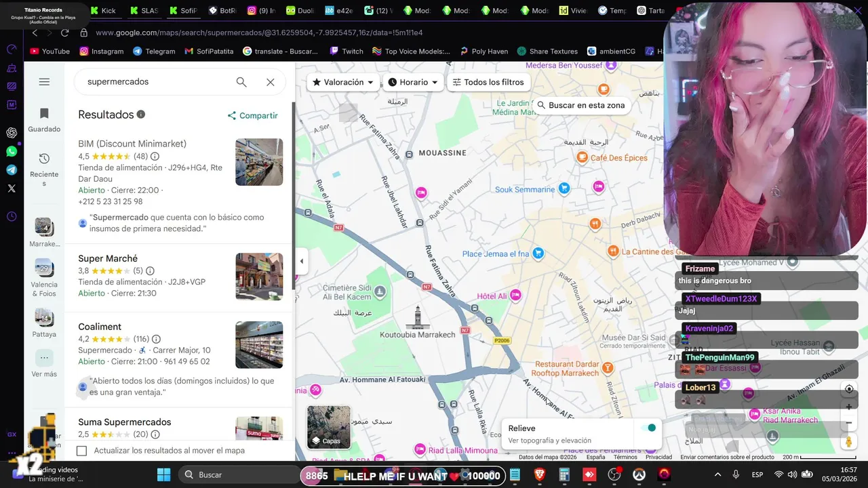Select the Restaurant Dardar Rooftop pin

pos(608,368)
